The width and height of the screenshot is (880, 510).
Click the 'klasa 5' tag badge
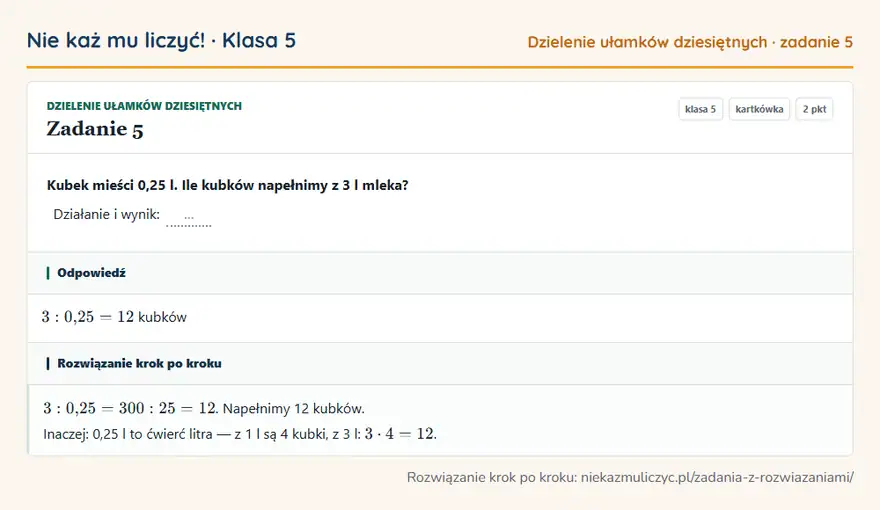click(700, 109)
